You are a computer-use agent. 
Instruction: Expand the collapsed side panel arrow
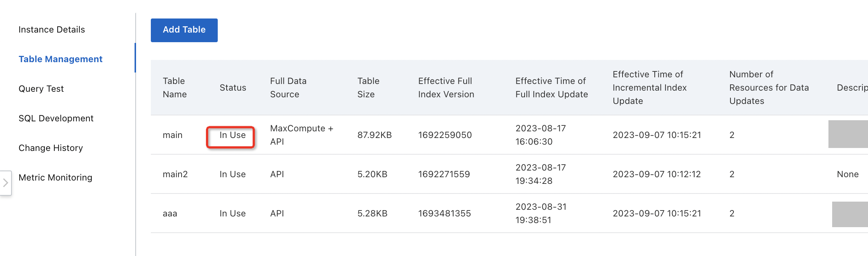pyautogui.click(x=6, y=182)
